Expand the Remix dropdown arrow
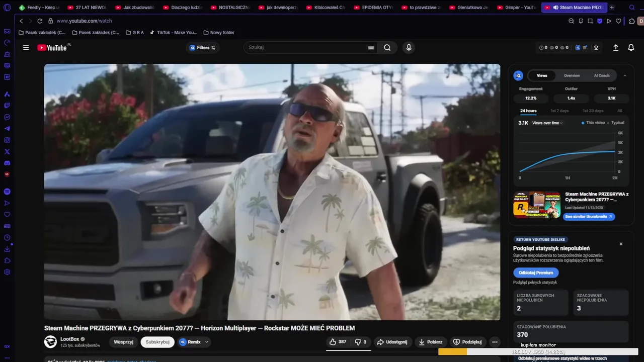 (206, 342)
